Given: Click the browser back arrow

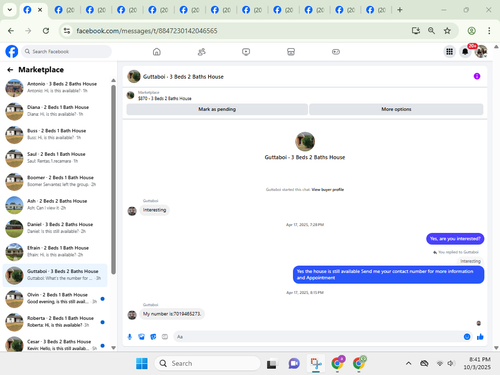Looking at the screenshot, I should point(11,31).
